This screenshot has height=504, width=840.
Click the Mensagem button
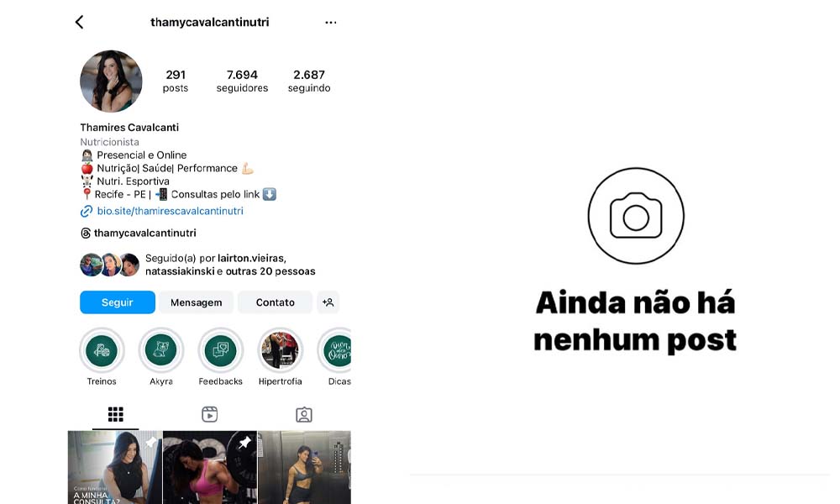(x=196, y=302)
